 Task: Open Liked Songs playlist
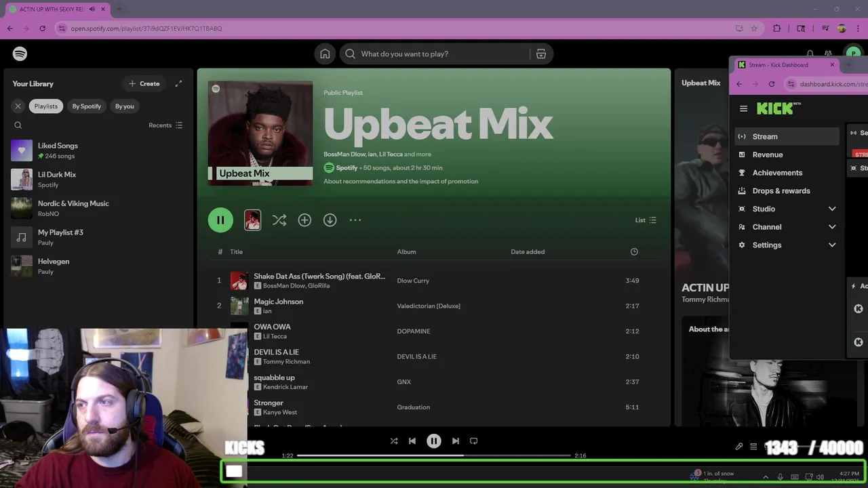pyautogui.click(x=98, y=150)
